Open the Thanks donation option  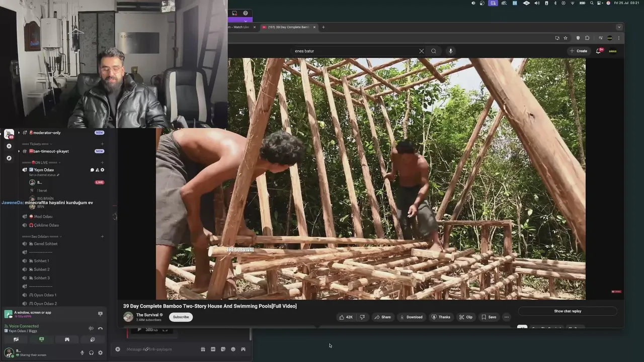[x=441, y=317]
